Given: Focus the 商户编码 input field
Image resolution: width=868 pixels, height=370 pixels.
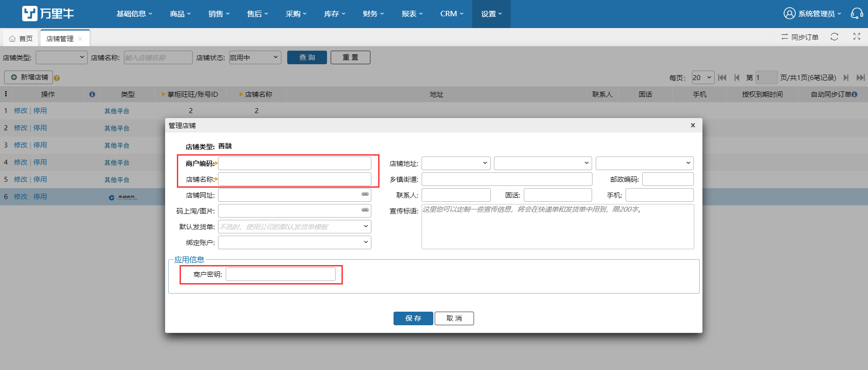Looking at the screenshot, I should tap(294, 163).
